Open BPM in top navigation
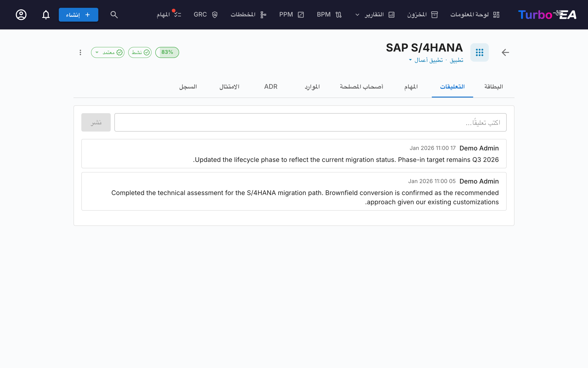Screen dimensions: 588x368 (329, 14)
